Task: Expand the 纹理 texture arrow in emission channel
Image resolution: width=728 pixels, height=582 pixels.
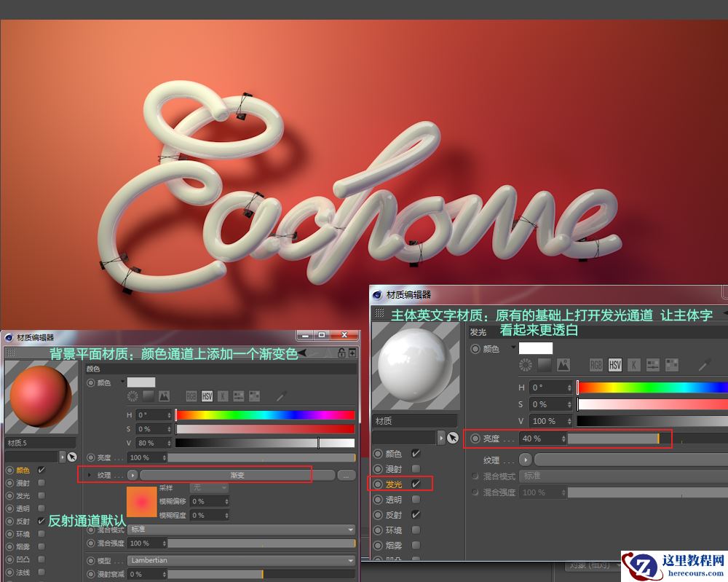Action: coord(525,460)
